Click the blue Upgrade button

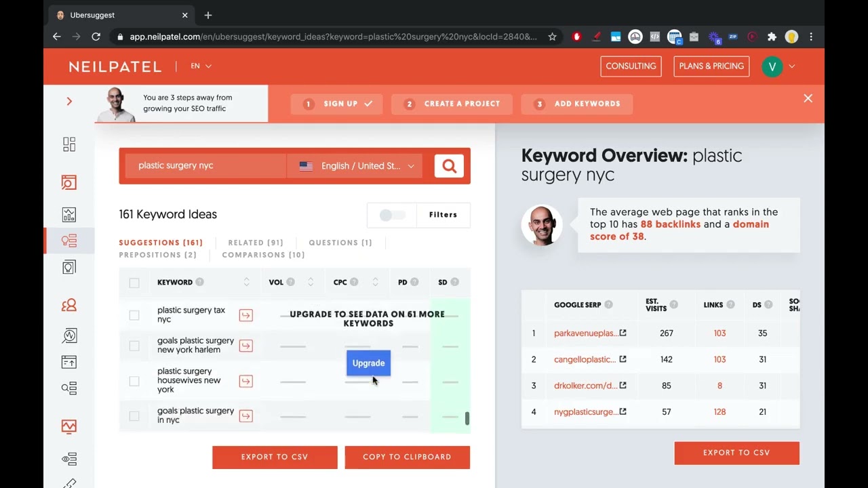pyautogui.click(x=368, y=363)
